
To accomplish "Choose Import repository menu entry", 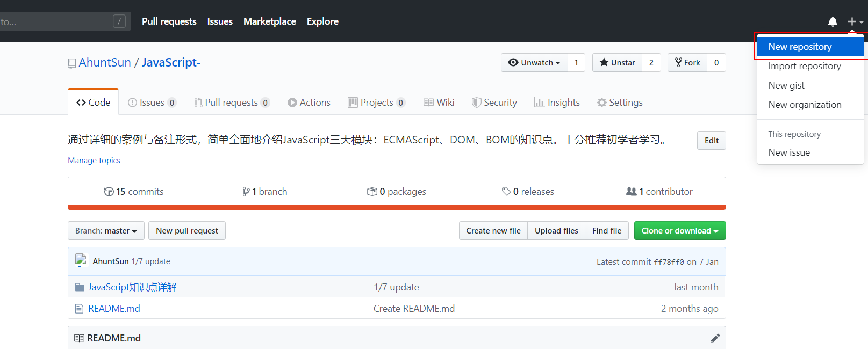I will pos(810,66).
